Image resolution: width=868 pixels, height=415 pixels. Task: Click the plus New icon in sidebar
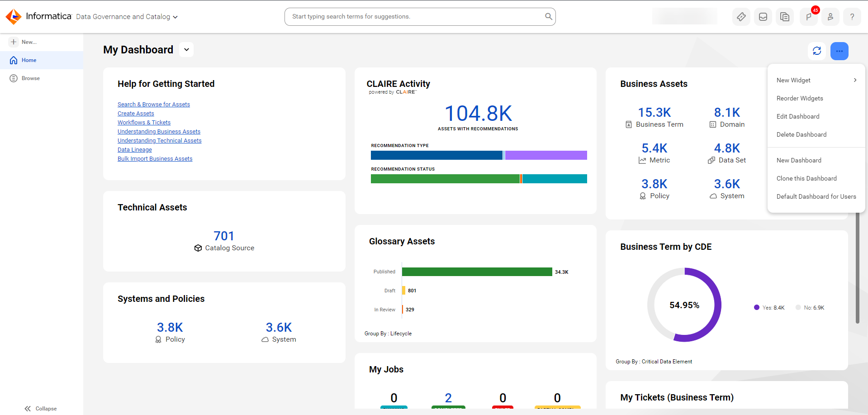pyautogui.click(x=14, y=42)
